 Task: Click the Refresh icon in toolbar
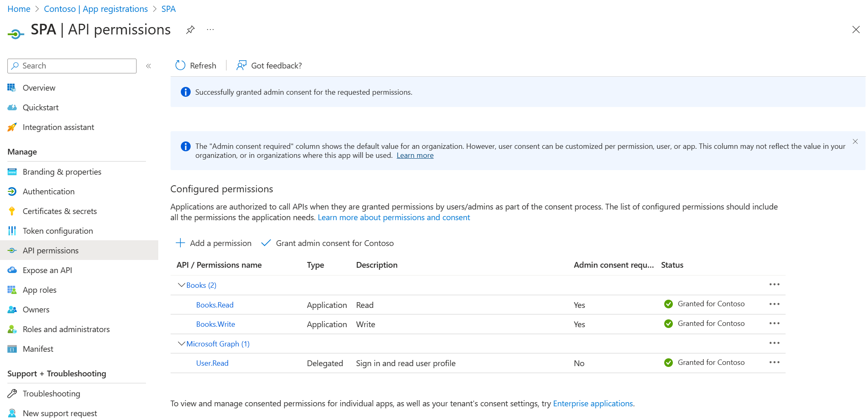[180, 66]
